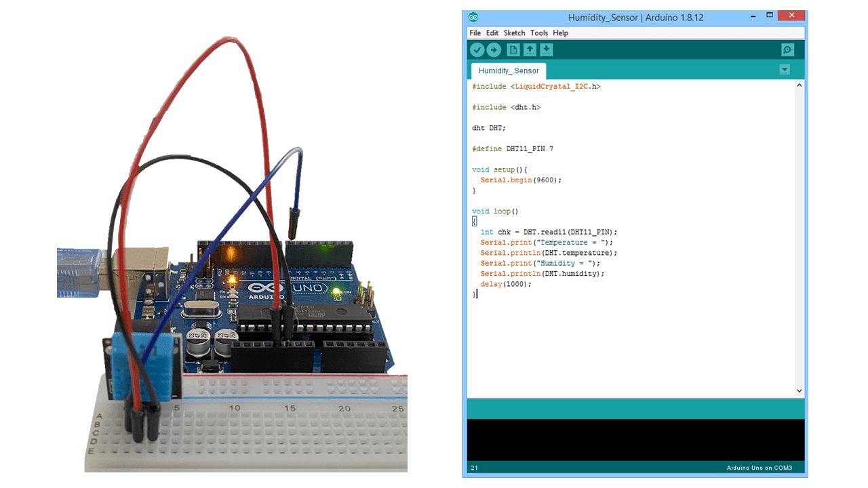This screenshot has height=488, width=868.
Task: Create a new sketch from toolbar
Action: (x=513, y=49)
